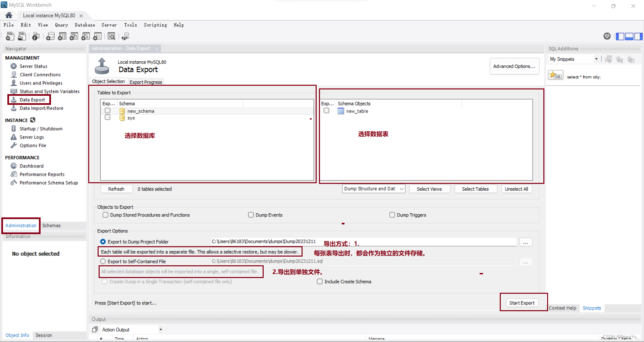Image resolution: width=644 pixels, height=342 pixels.
Task: Toggle the left sidebar panel icon
Action: pyautogui.click(x=620, y=36)
